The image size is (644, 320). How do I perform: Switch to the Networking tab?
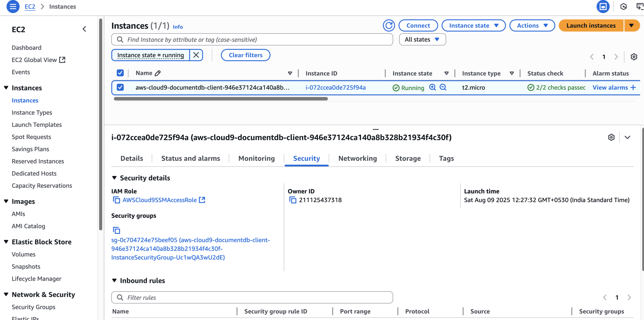coord(357,158)
